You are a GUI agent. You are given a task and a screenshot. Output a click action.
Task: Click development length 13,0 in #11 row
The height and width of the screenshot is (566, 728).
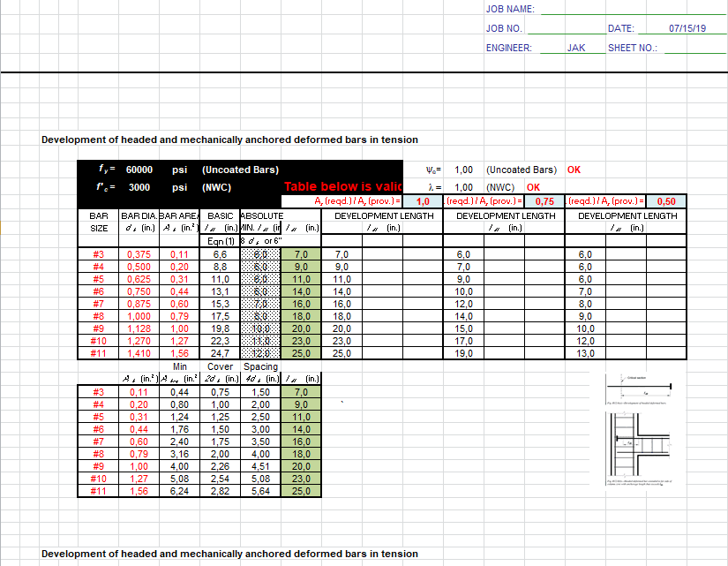pos(585,352)
